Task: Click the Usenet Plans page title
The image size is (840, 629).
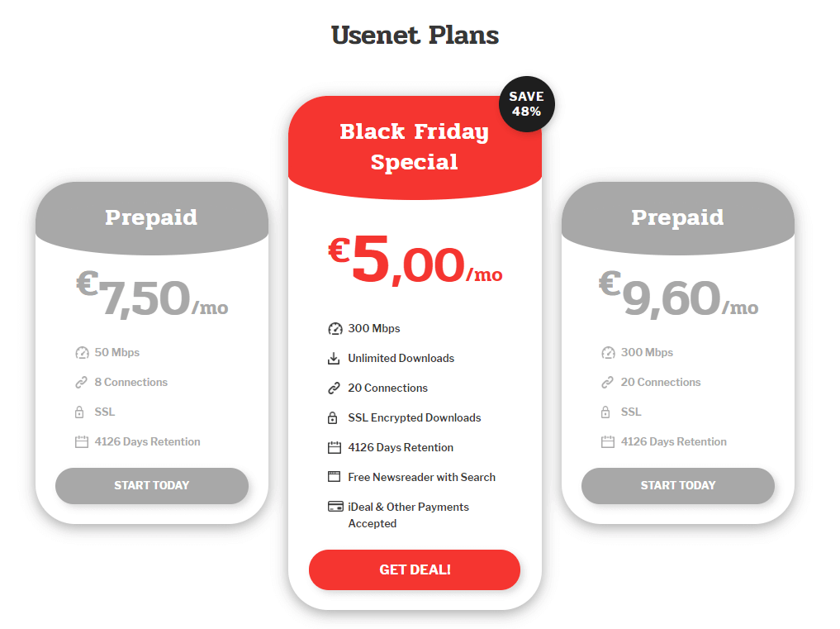Action: tap(414, 35)
